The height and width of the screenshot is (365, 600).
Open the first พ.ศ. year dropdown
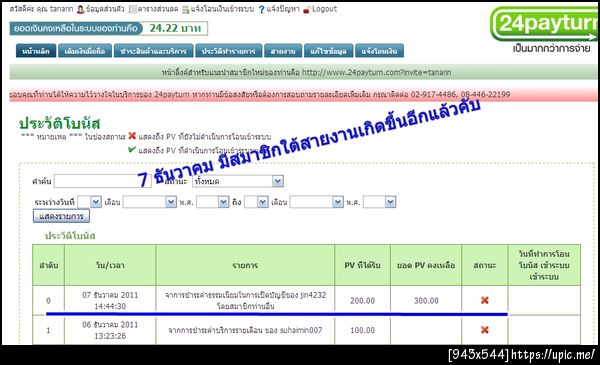click(213, 202)
